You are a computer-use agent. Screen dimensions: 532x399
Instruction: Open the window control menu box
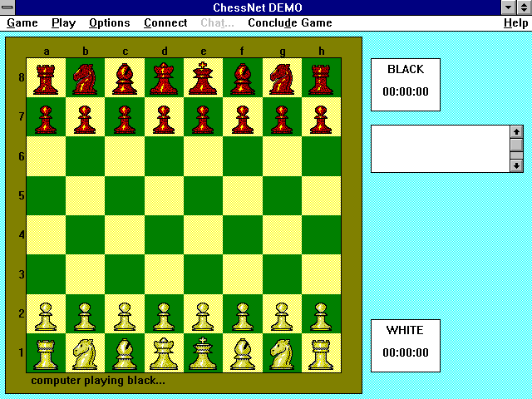coord(7,7)
